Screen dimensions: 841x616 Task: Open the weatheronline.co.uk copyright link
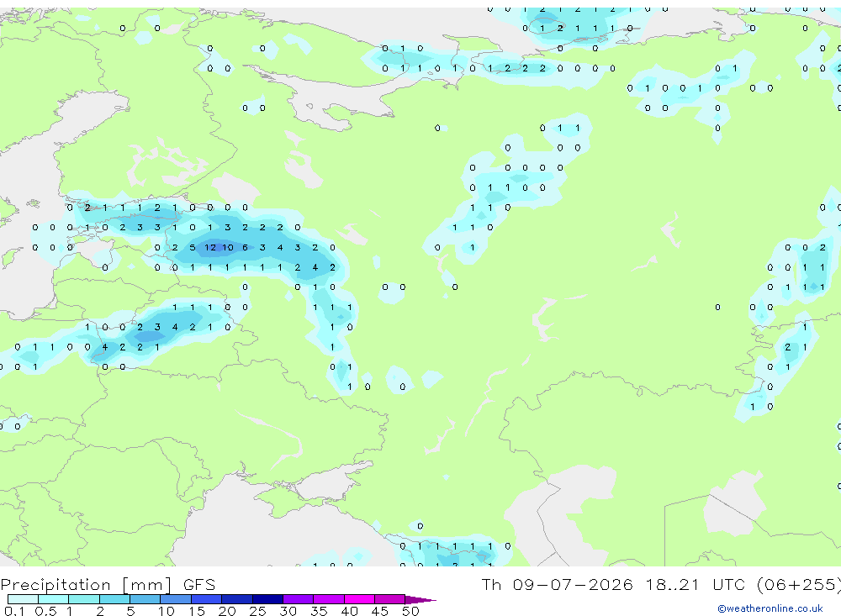tap(770, 608)
